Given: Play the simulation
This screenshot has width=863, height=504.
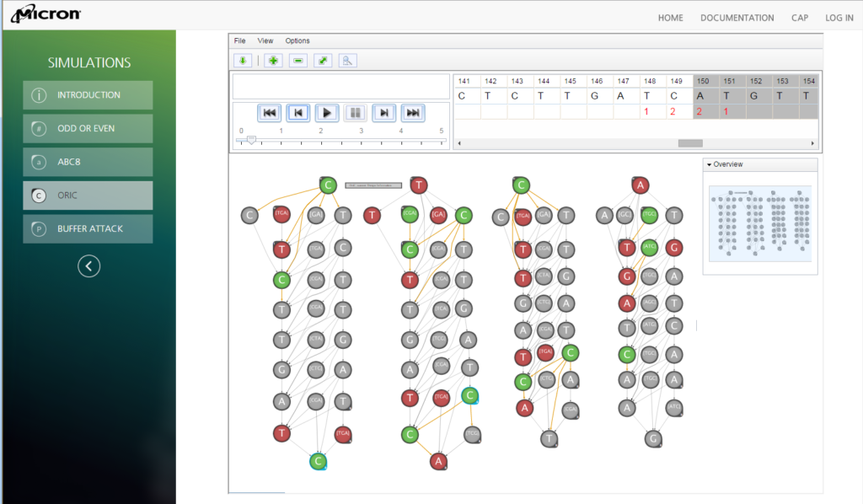Looking at the screenshot, I should pos(327,113).
